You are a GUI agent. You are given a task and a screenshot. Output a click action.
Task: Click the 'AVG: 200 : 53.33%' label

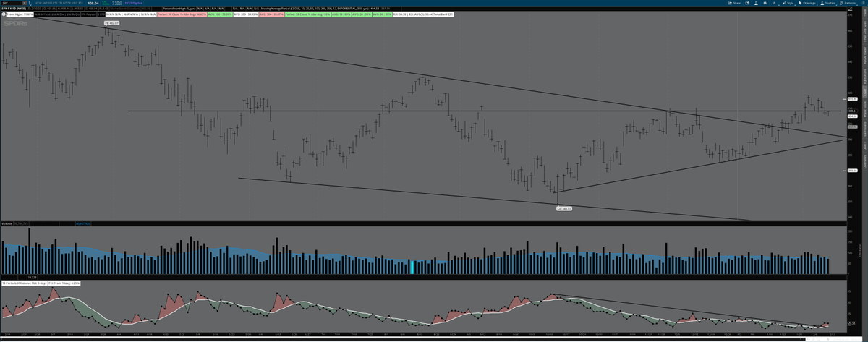(x=246, y=14)
